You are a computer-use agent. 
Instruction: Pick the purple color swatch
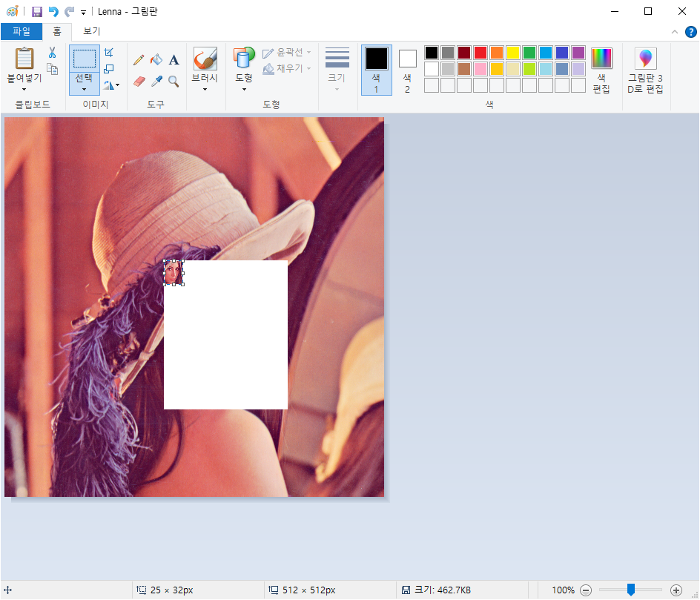click(578, 53)
